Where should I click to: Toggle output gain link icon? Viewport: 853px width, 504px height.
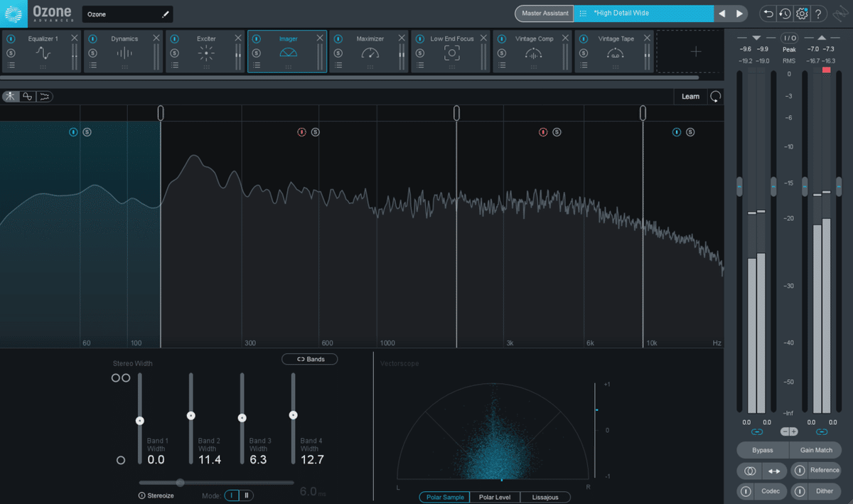coord(822,431)
